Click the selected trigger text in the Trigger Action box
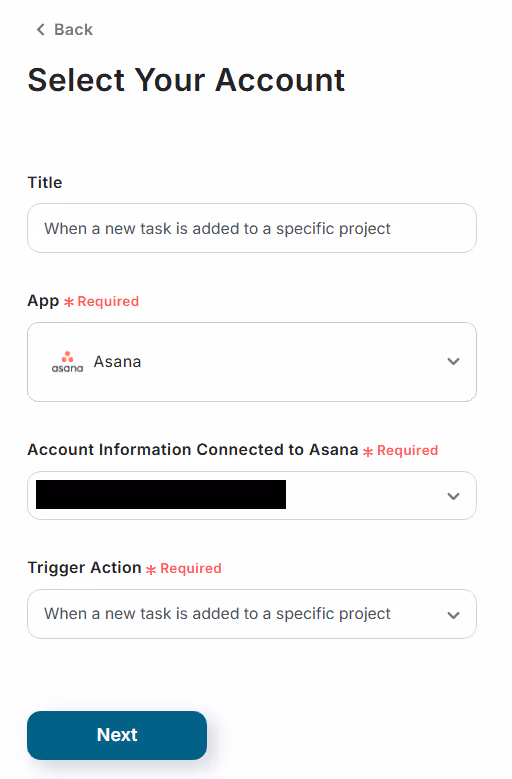 [x=218, y=614]
